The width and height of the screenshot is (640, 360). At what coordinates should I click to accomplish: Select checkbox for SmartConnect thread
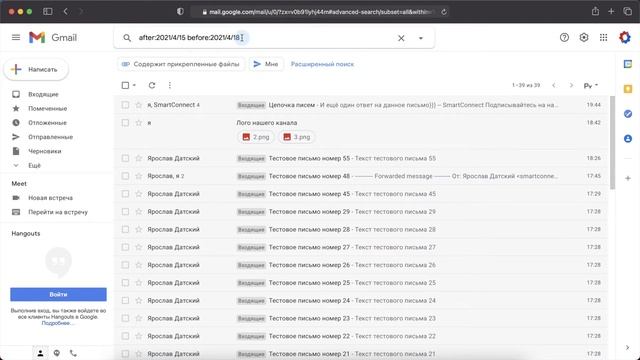125,105
